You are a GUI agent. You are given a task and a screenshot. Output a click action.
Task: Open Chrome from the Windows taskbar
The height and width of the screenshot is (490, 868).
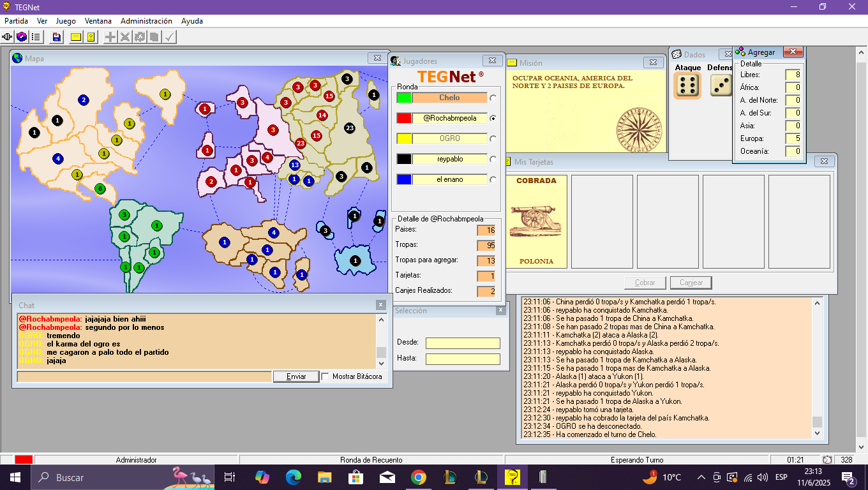(418, 477)
